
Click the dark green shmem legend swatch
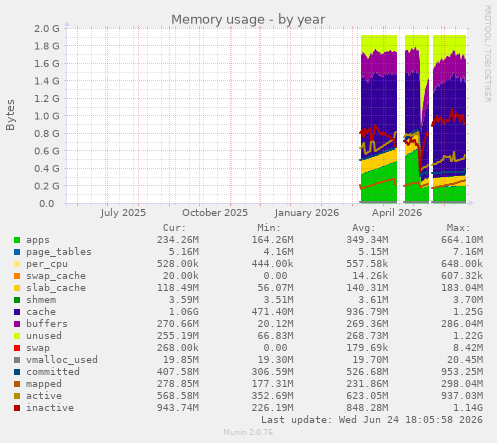pyautogui.click(x=17, y=300)
